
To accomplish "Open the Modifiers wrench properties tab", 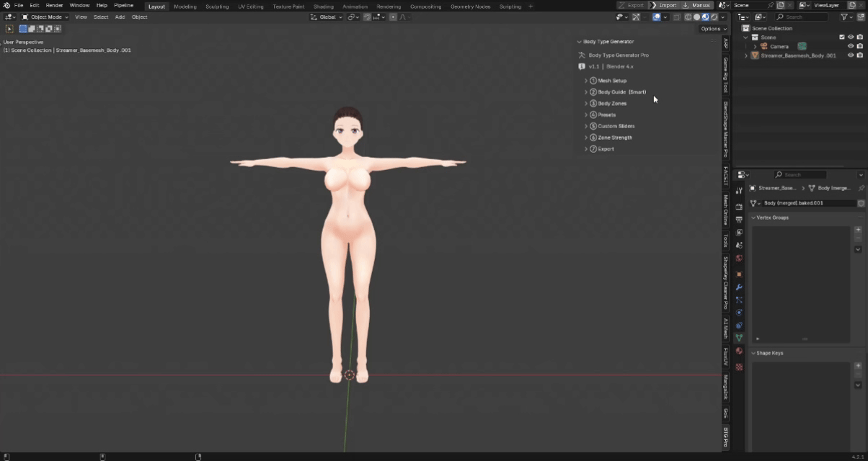I will 739,287.
